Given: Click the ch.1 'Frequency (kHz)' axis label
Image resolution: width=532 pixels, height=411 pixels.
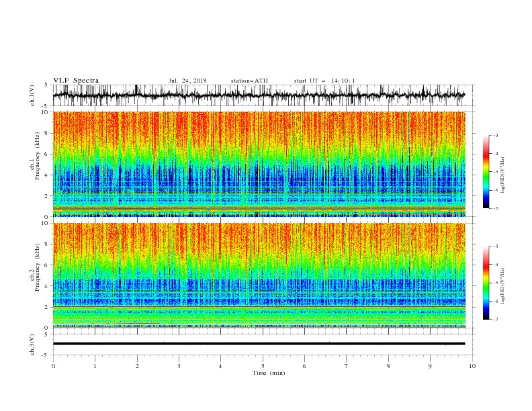Looking at the screenshot, I should tap(38, 156).
